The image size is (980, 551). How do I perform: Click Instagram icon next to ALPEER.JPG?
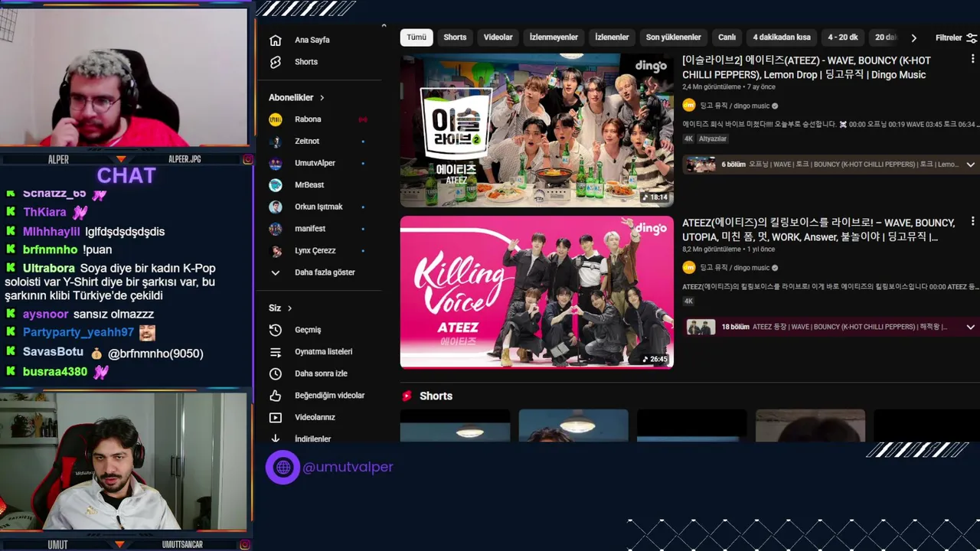(247, 159)
